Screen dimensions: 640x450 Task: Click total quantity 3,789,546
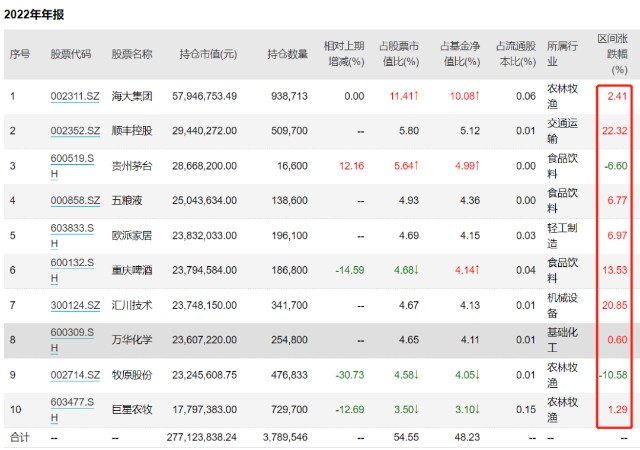click(x=285, y=437)
